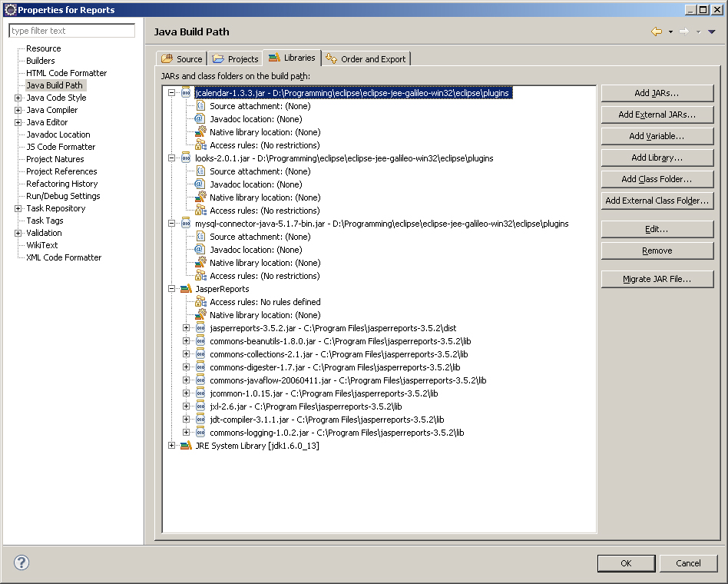The image size is (728, 584).
Task: Click the back navigation arrow icon
Action: pos(657,32)
